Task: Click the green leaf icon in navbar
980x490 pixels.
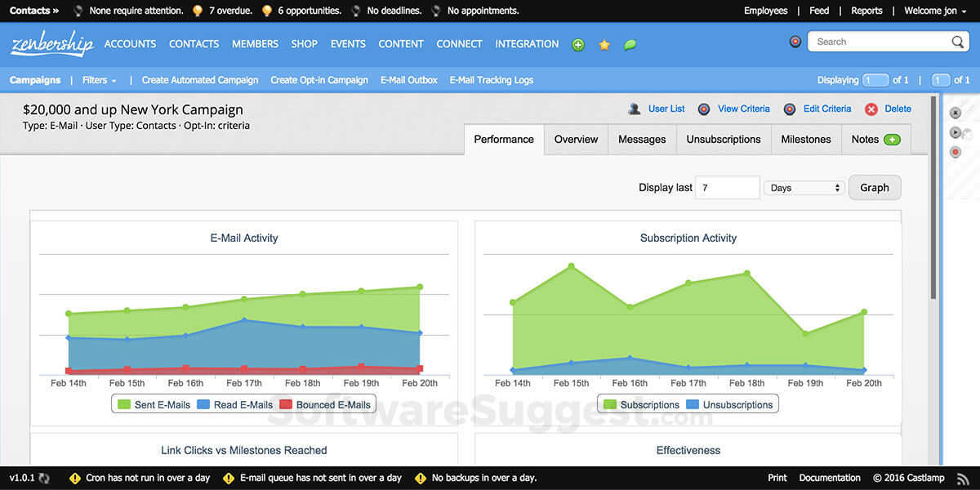Action: click(x=630, y=45)
